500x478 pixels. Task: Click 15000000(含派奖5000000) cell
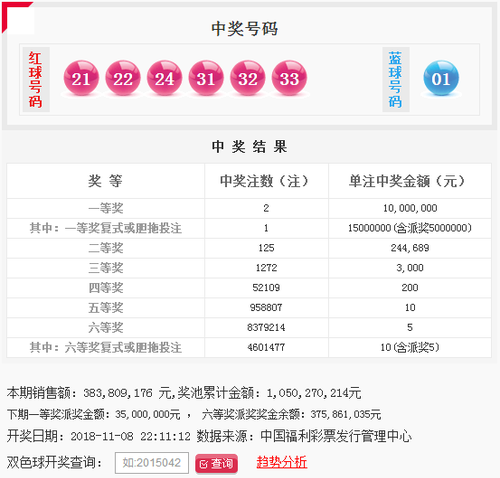pos(410,228)
